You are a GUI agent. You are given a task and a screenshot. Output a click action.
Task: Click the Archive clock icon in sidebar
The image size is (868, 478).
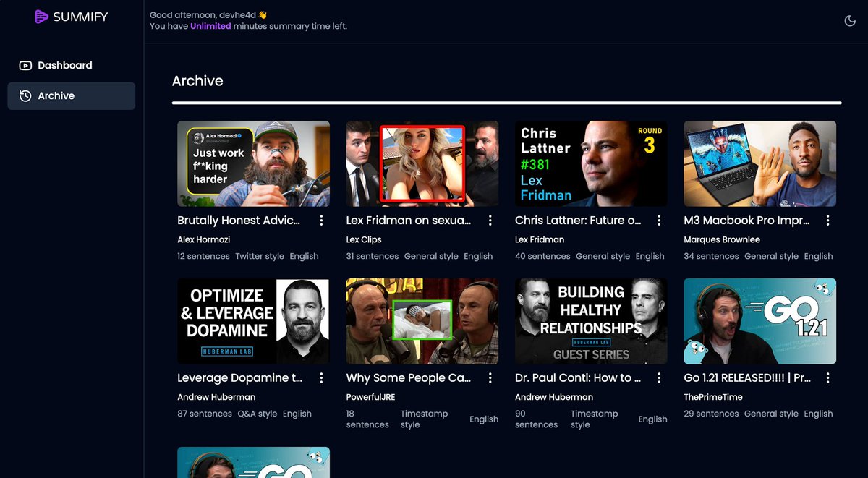[25, 95]
